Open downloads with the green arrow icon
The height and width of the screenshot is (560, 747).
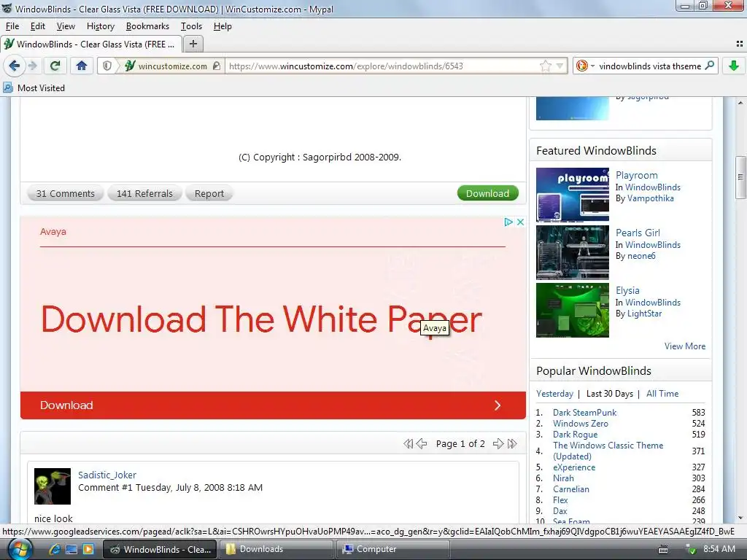[x=734, y=66]
